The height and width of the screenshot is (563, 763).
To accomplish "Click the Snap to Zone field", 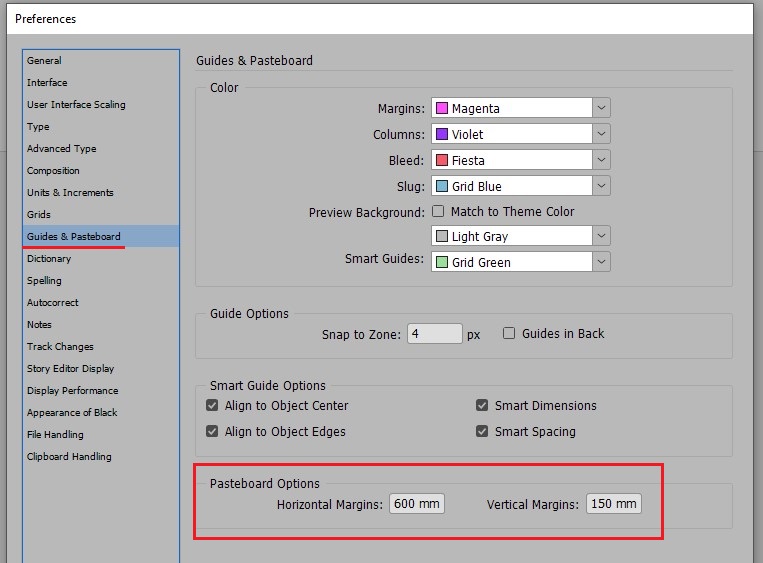I will tap(434, 334).
